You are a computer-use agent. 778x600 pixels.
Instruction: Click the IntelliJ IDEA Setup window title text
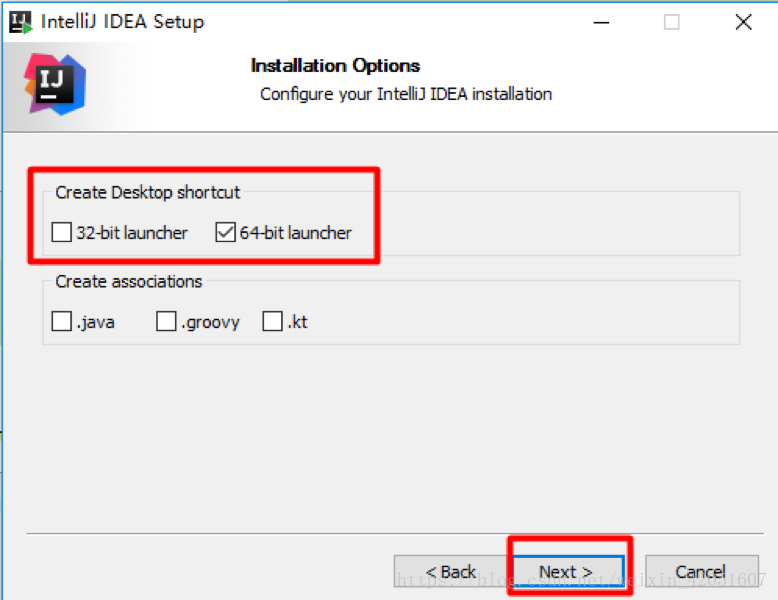pos(122,22)
